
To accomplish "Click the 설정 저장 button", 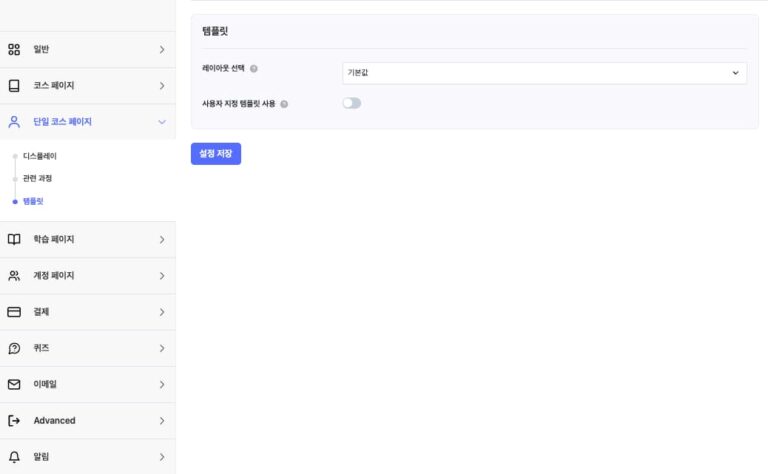I will (x=215, y=153).
